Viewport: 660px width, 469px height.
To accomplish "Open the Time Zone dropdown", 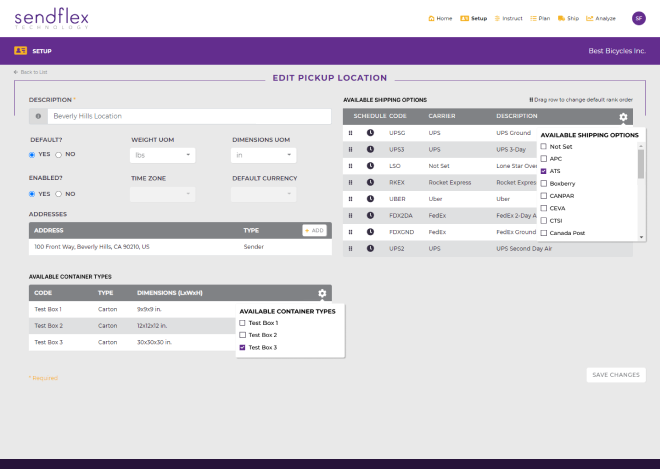I will (163, 194).
